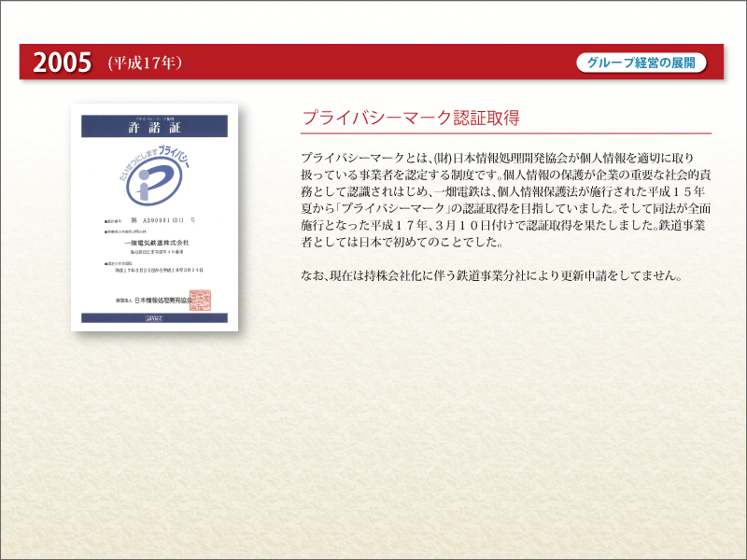Click the プライバシーマーク認証取得 heading

(410, 119)
